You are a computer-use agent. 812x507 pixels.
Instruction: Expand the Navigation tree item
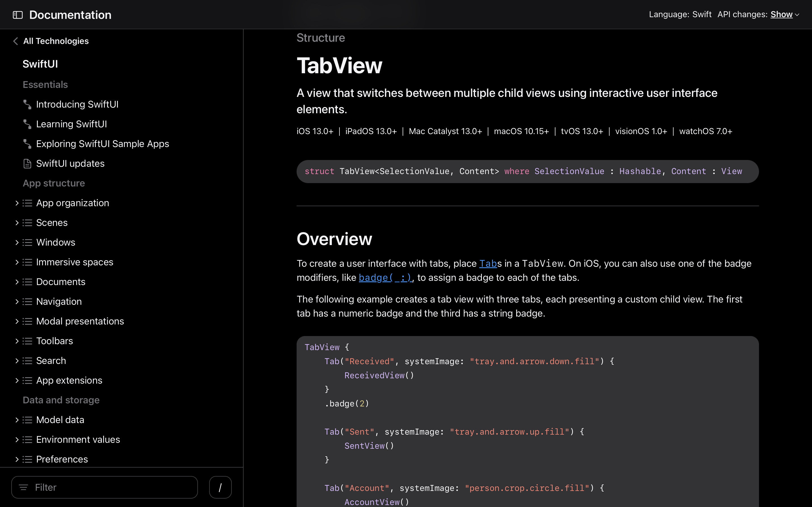(17, 301)
